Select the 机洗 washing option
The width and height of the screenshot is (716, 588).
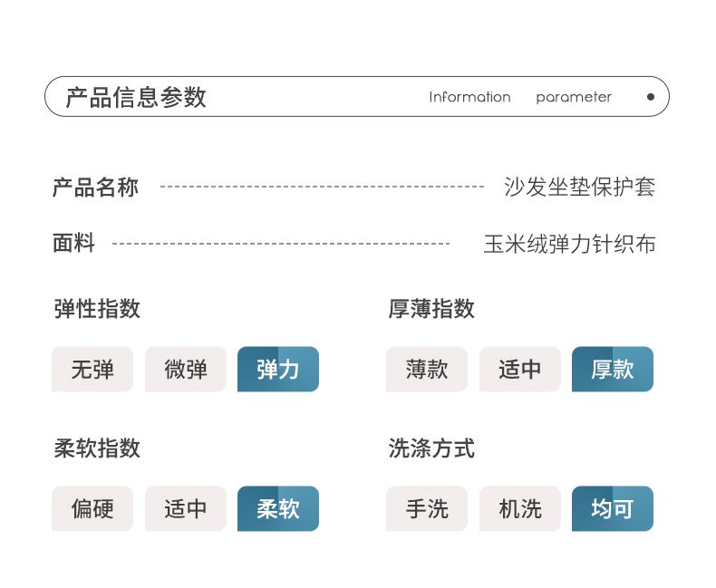point(520,509)
